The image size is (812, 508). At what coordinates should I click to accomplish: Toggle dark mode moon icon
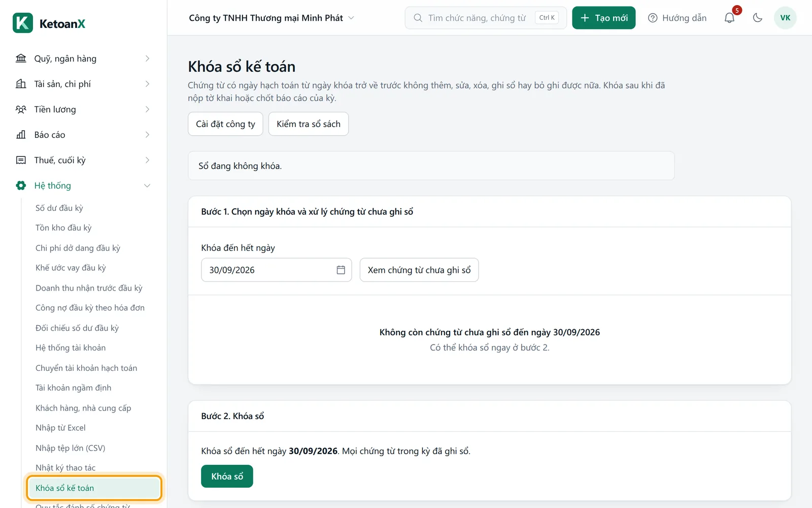[x=758, y=18]
